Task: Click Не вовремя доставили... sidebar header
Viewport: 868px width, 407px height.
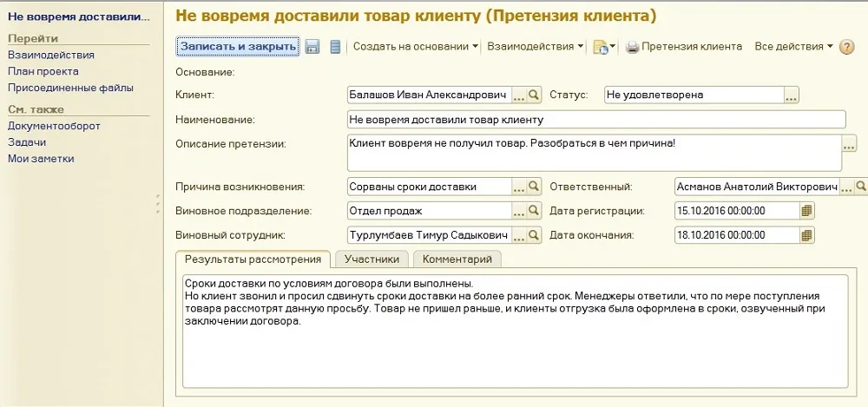Action: tap(79, 17)
